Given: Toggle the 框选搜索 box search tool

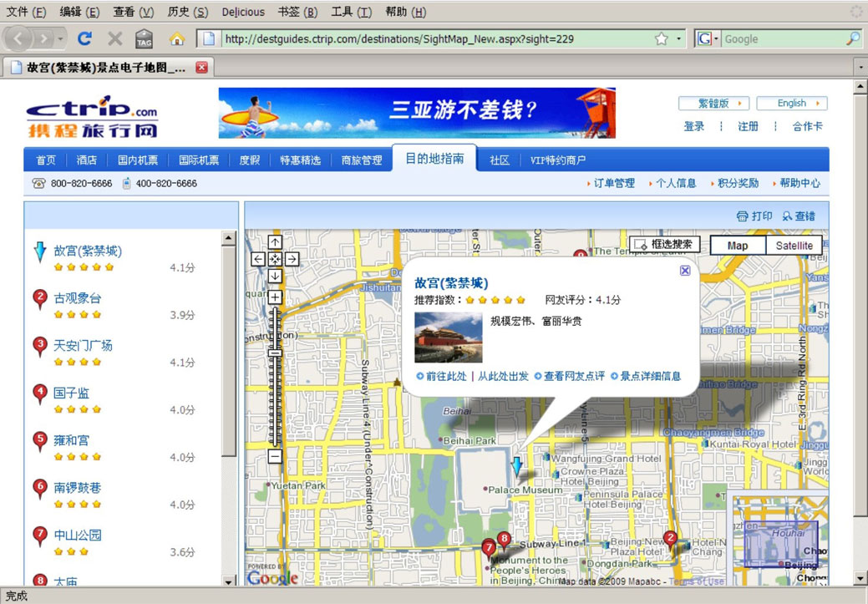Looking at the screenshot, I should (x=665, y=244).
